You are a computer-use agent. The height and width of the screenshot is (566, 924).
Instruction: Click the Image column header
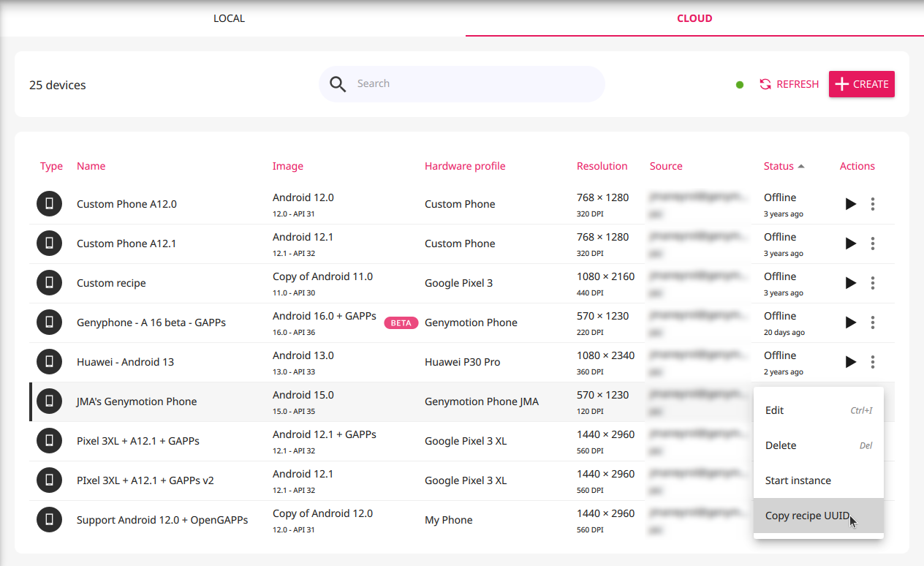(288, 166)
